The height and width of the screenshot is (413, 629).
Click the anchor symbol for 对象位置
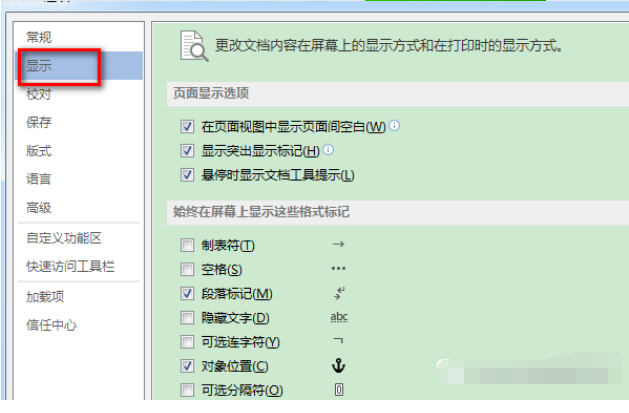click(x=338, y=366)
